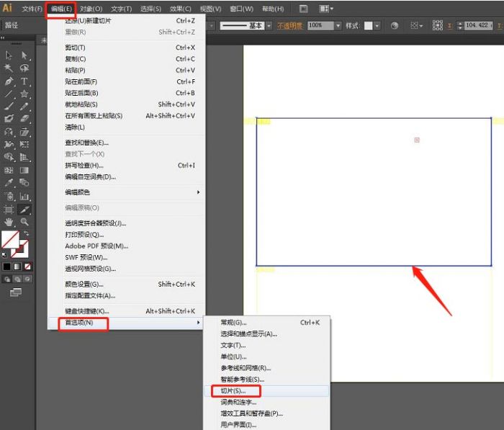Select the Scale tool

coord(24,132)
